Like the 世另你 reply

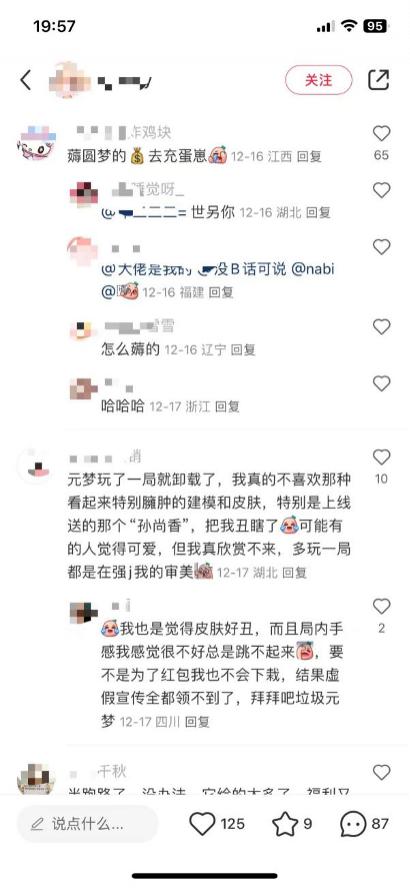[x=382, y=190]
